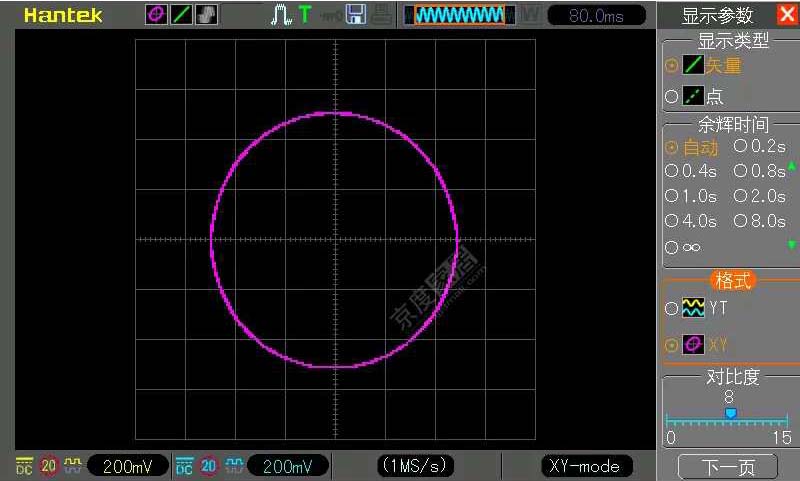Click the 格式 format section header
This screenshot has width=800, height=481.
733,281
